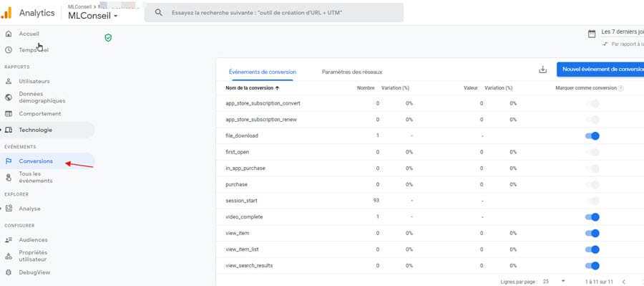The width and height of the screenshot is (644, 286).
Task: Click the help icon beside Marquer comme conversion
Action: 620,88
